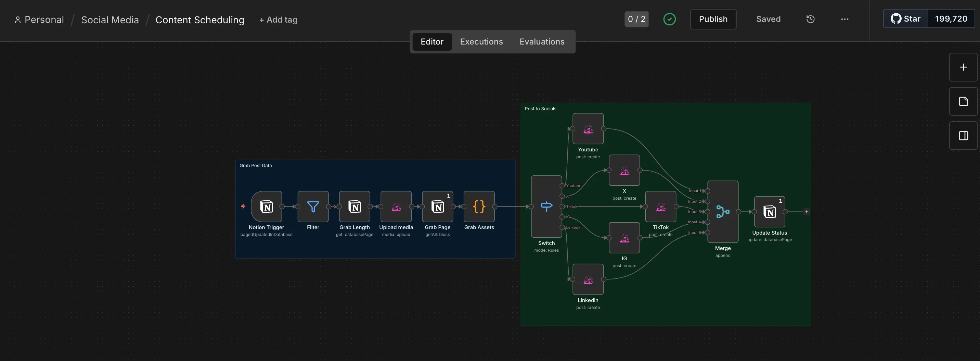Switch to the Executions tab
980x361 pixels.
pyautogui.click(x=481, y=41)
